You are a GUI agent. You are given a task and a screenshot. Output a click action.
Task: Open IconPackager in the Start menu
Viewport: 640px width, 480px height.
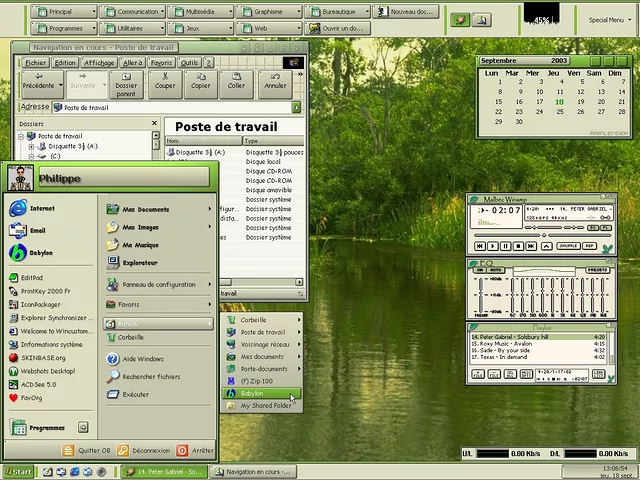pos(38,304)
